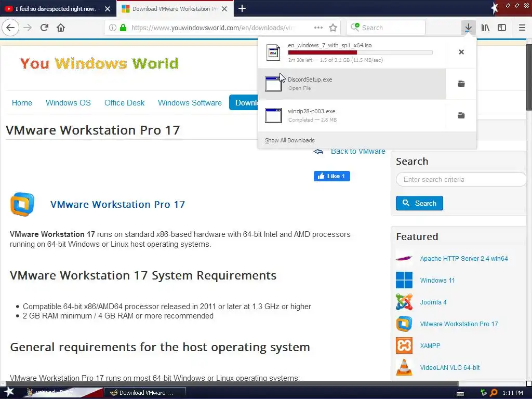
Task: Click the DiscordSetup.exe file icon
Action: [x=273, y=84]
